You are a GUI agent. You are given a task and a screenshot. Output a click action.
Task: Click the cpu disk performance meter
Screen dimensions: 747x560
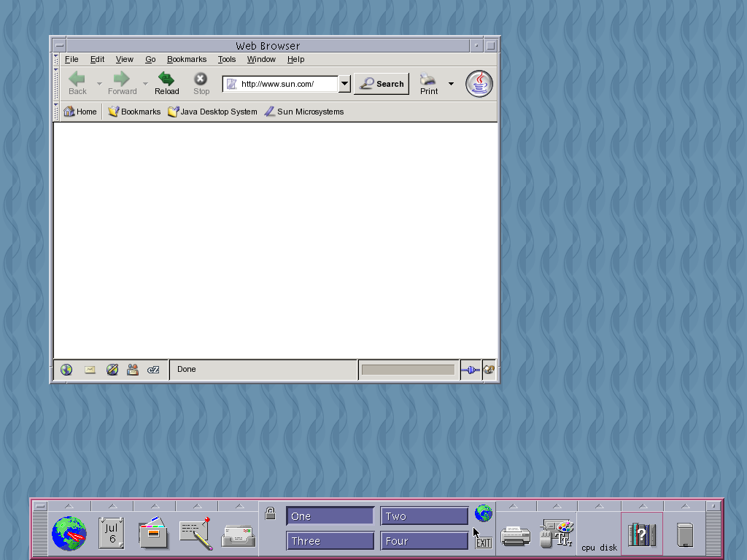[599, 534]
